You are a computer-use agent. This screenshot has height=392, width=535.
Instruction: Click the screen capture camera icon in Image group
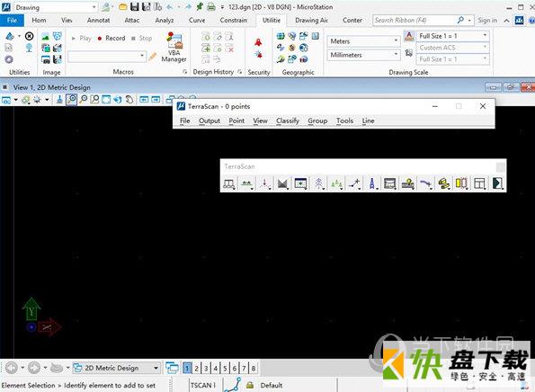[x=45, y=59]
